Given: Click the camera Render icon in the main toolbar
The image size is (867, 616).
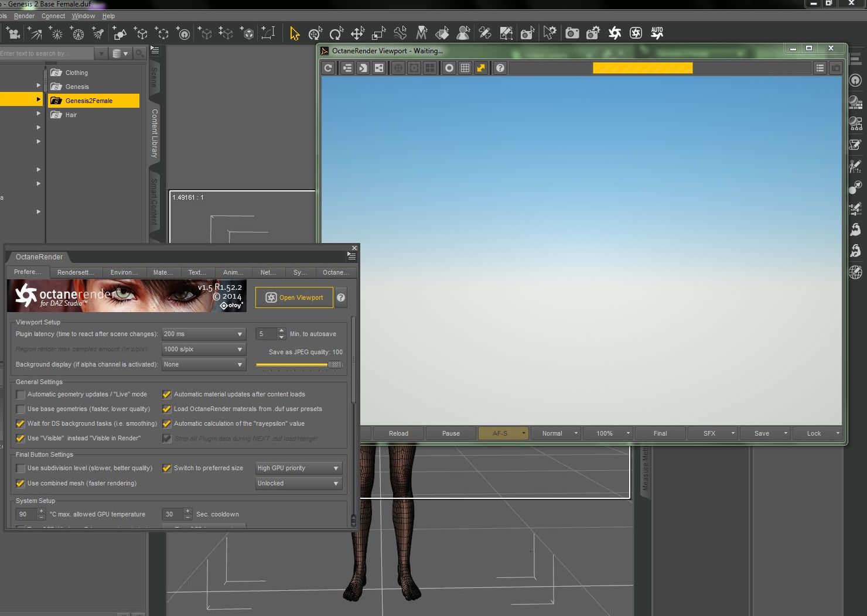Looking at the screenshot, I should coord(572,33).
